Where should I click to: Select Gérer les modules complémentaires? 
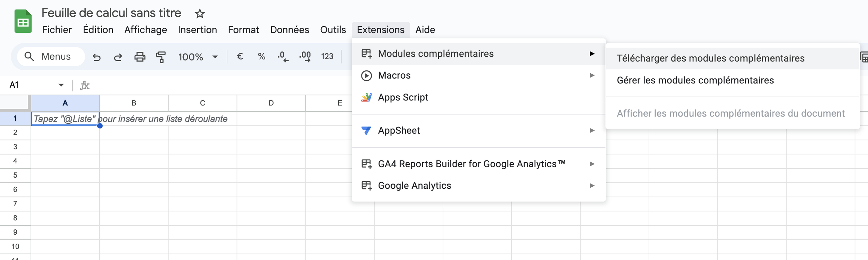point(695,80)
